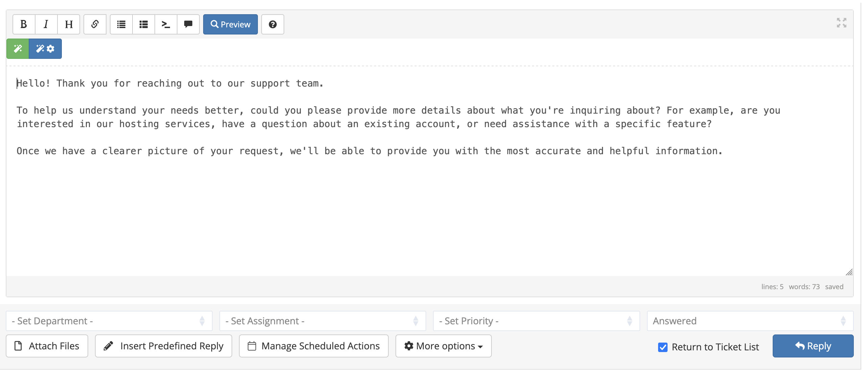The image size is (868, 372).
Task: Open the Set Assignment dropdown
Action: [x=322, y=321]
